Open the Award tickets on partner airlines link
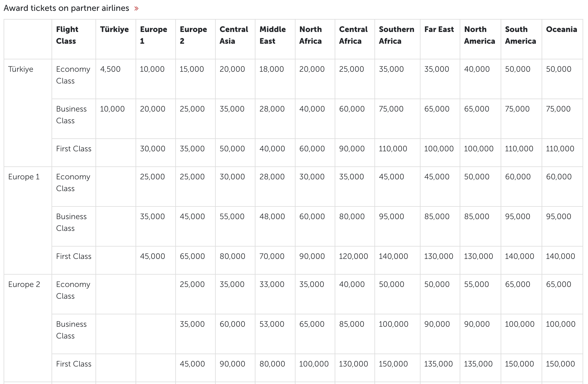 (66, 8)
